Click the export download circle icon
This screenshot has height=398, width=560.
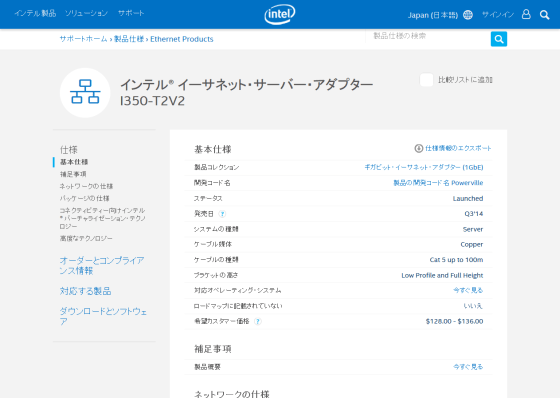coord(419,148)
